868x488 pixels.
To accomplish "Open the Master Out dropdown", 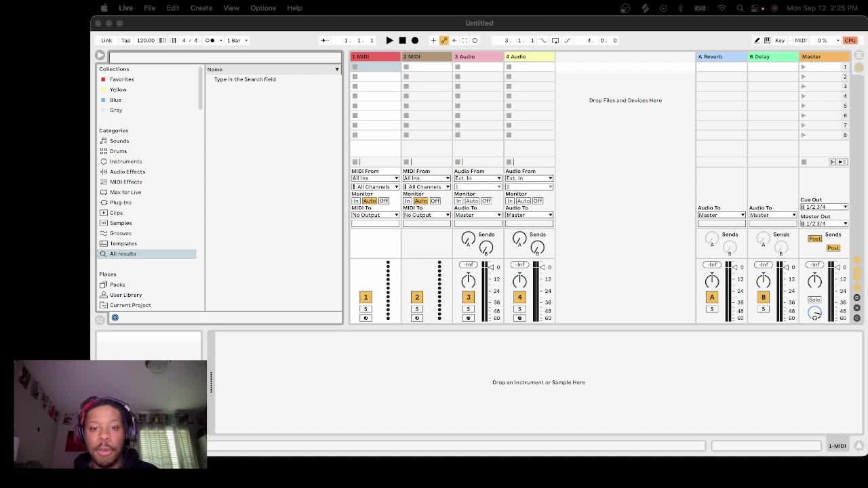I will (824, 223).
